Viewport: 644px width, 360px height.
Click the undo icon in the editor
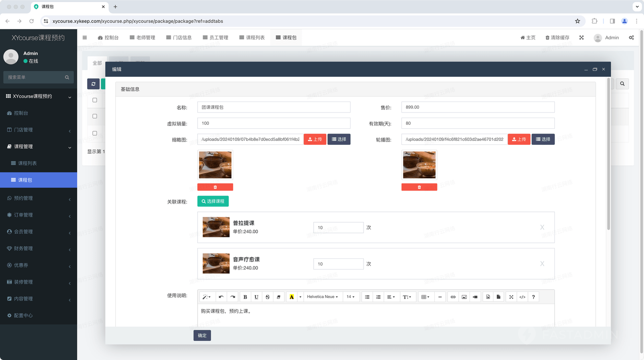(221, 297)
